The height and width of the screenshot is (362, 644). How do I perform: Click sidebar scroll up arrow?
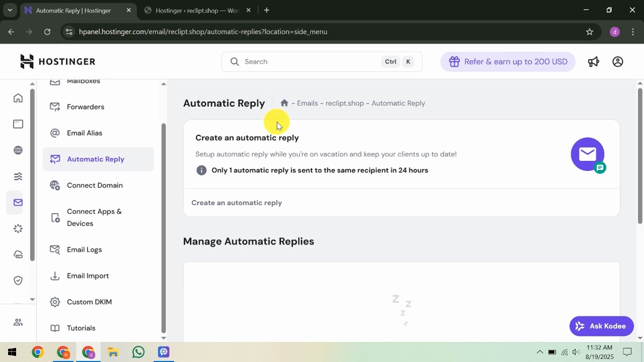[x=164, y=83]
